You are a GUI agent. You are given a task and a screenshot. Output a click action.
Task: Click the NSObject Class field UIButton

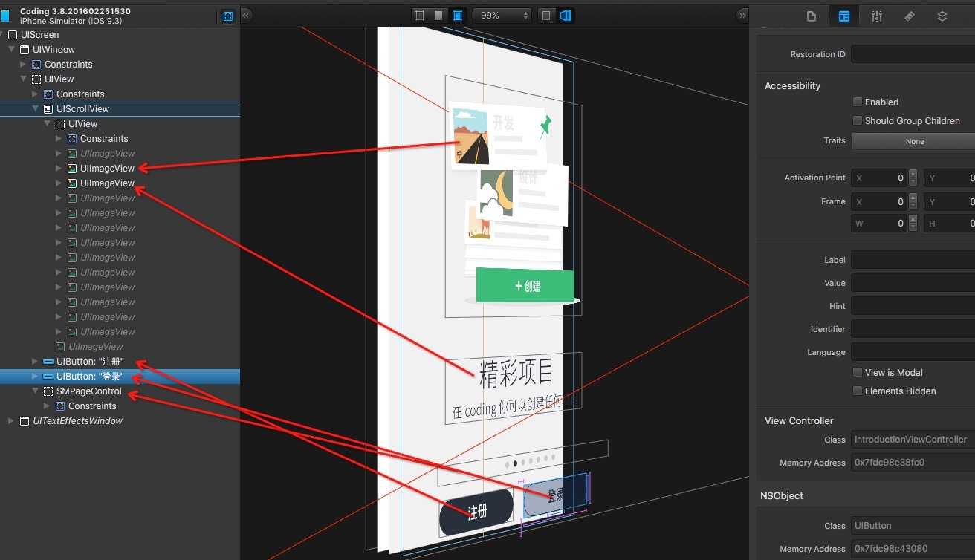[913, 526]
